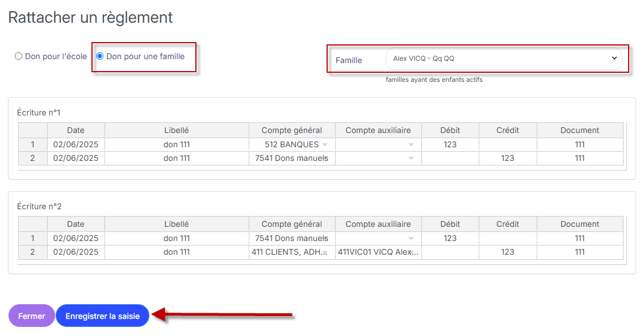The width and height of the screenshot is (644, 336).
Task: Select 411 CLIENTS, ADH... compte général cell
Action: pyautogui.click(x=291, y=252)
